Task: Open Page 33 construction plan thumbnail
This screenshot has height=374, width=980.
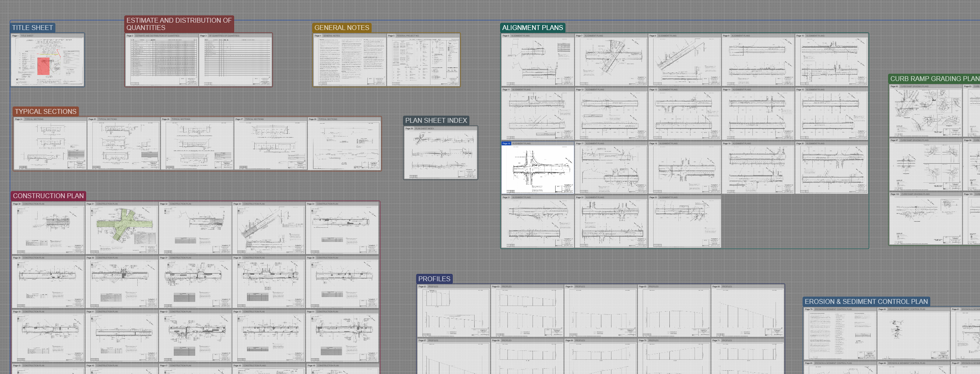Action: [269, 228]
